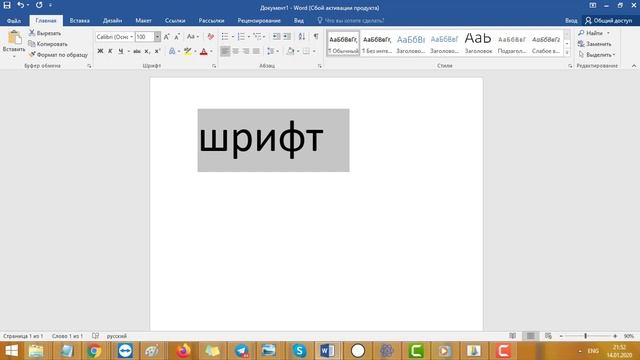The image size is (640, 360).
Task: Toggle subscript x₂ formatting
Action: tap(147, 51)
